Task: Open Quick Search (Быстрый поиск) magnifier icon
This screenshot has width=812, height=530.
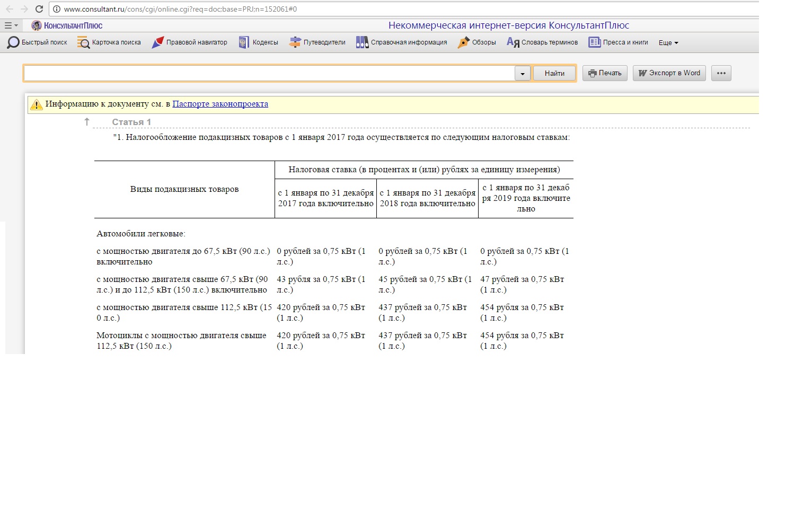Action: pyautogui.click(x=13, y=42)
